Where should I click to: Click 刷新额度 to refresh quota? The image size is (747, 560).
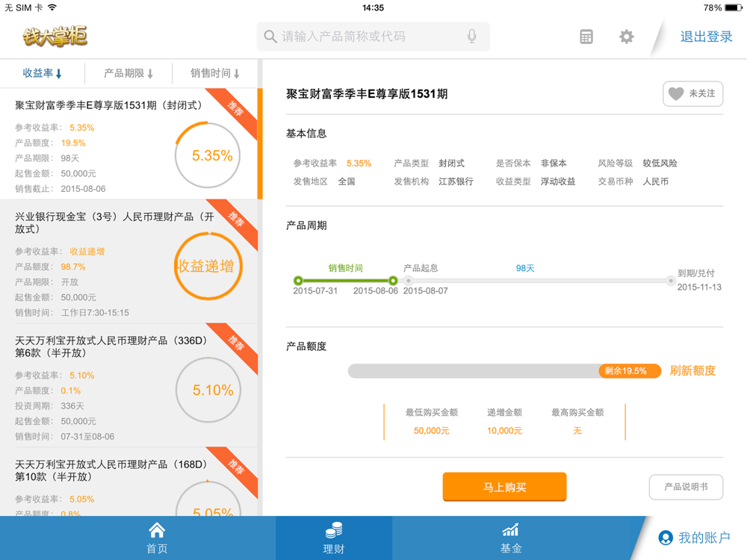(x=692, y=370)
